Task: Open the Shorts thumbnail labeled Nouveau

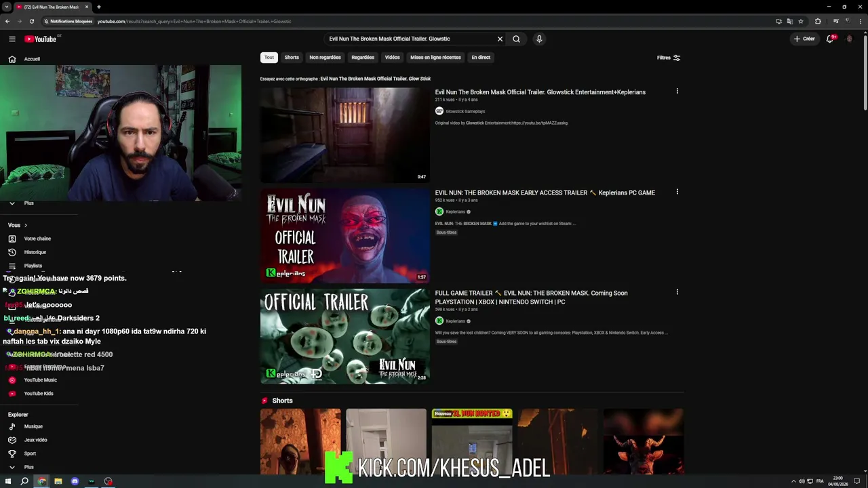Action: coord(472,441)
